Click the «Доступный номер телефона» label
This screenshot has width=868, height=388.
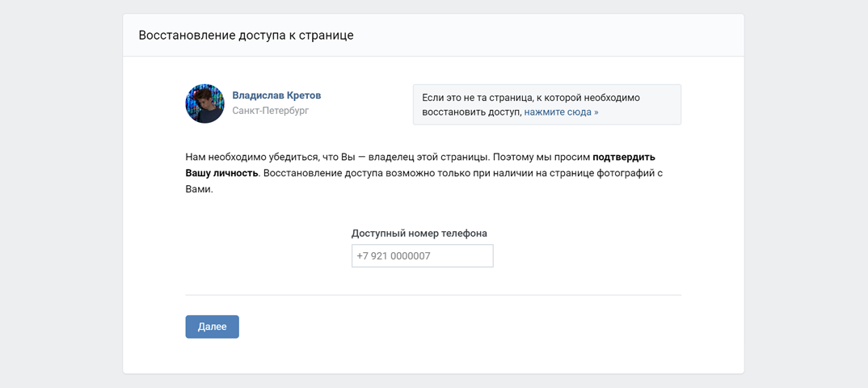pyautogui.click(x=419, y=234)
